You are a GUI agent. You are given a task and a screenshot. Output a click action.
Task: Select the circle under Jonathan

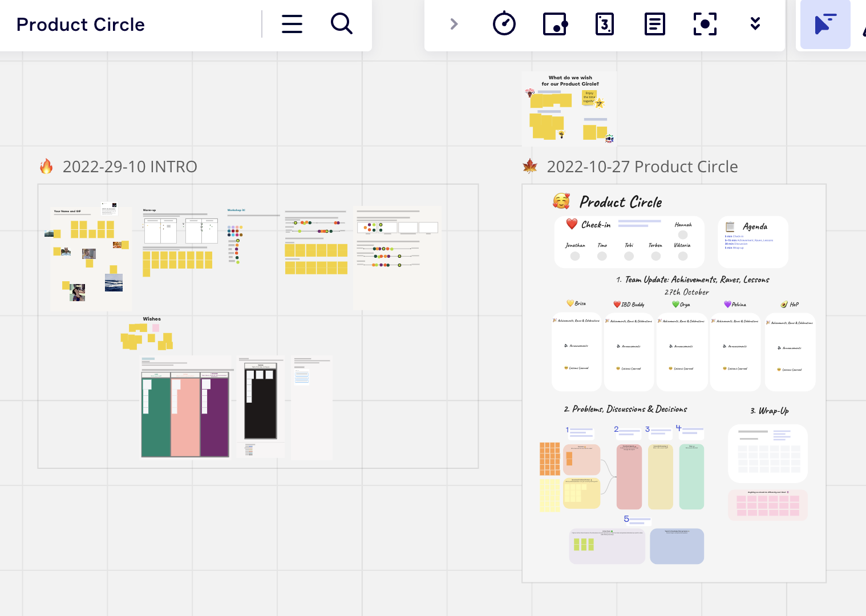[x=575, y=256]
